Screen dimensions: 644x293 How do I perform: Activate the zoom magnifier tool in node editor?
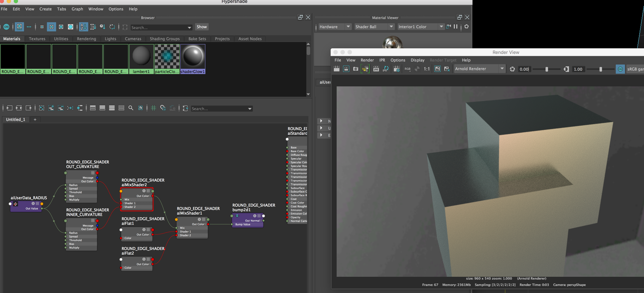131,108
